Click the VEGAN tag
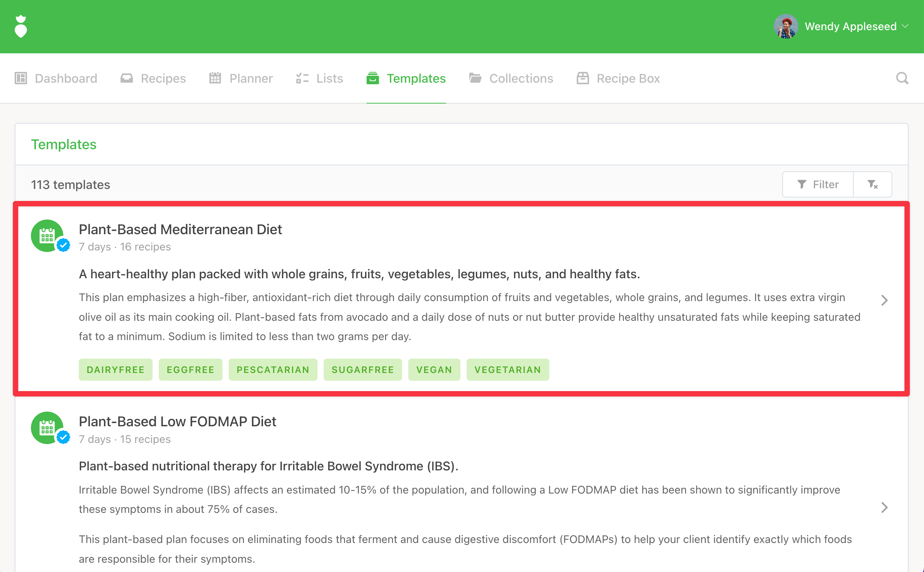This screenshot has width=924, height=572. pos(434,370)
